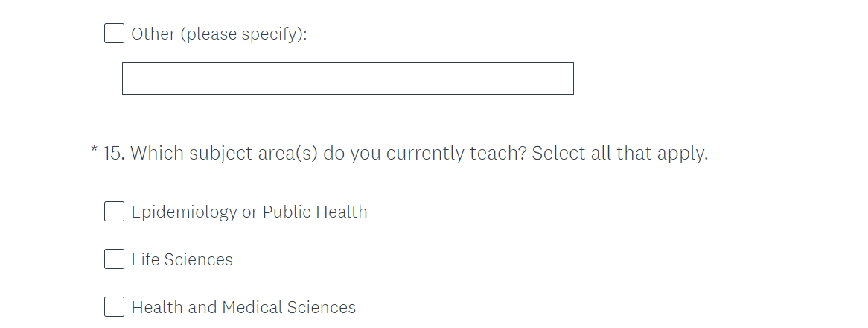Screen dimensions: 868x328
Task: Enable the Health and Medical Sciences checkbox
Action: coord(114,307)
